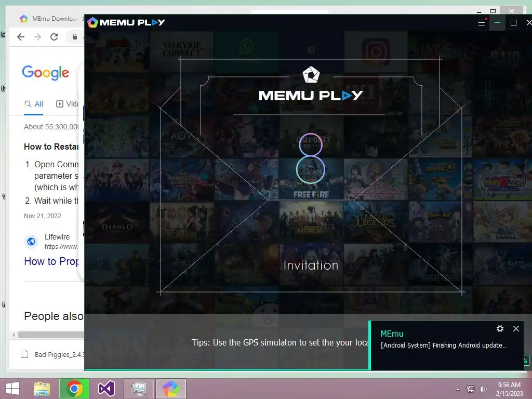
Task: Click the Instagram app thumbnail
Action: pos(376,51)
